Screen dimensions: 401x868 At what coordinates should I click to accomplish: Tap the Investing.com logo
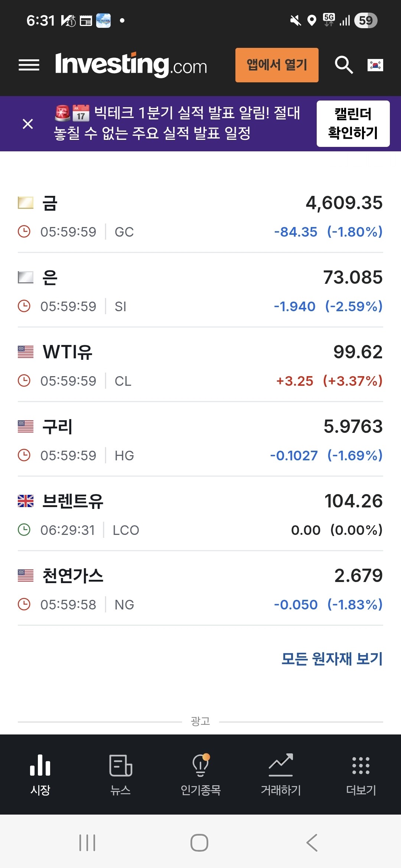[x=131, y=65]
